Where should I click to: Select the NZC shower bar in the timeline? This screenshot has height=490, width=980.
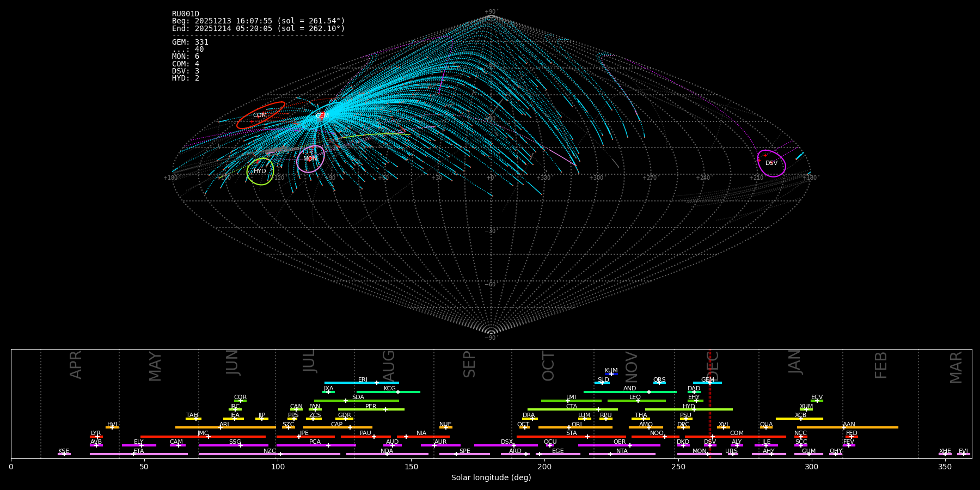click(x=269, y=454)
